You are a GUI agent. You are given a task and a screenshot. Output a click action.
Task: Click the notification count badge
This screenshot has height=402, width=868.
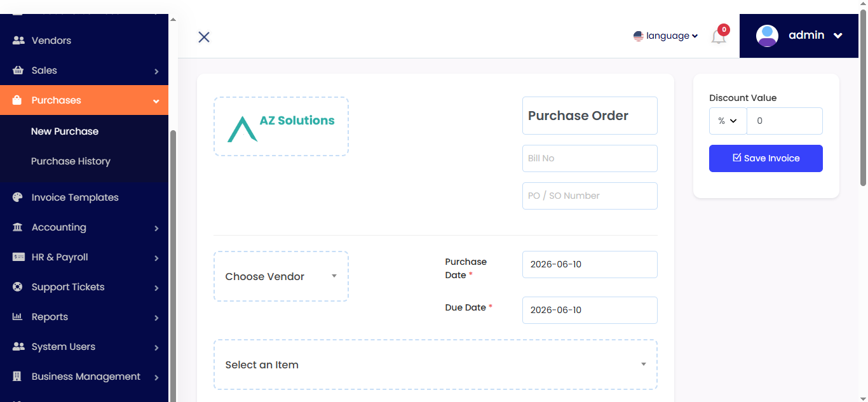(x=724, y=30)
